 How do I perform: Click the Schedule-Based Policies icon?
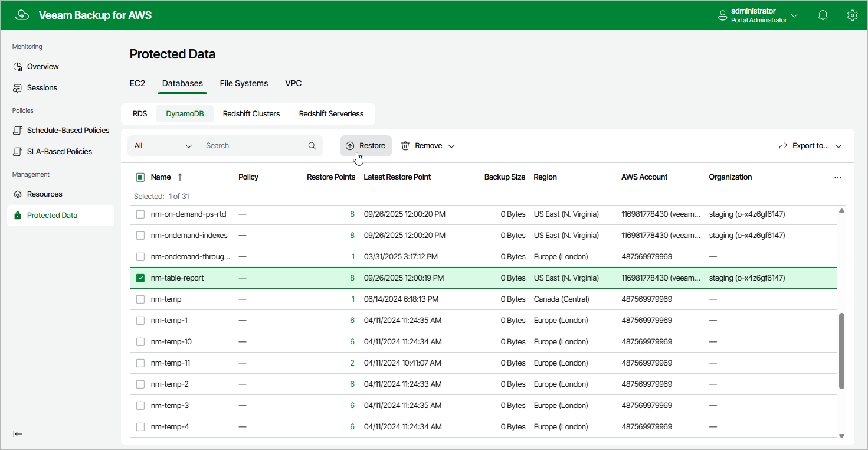pos(18,131)
